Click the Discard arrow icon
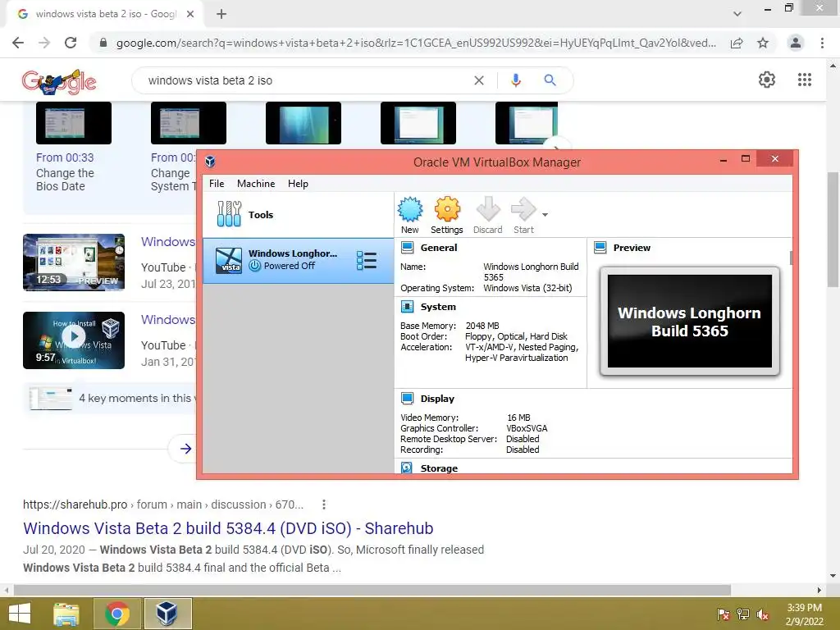This screenshot has height=630, width=840. click(487, 209)
